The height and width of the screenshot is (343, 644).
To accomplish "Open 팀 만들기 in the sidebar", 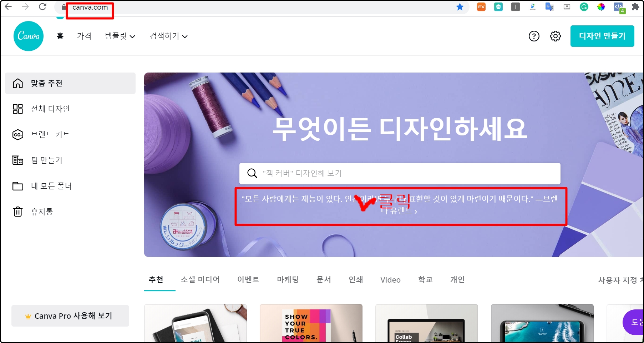I will coord(70,160).
